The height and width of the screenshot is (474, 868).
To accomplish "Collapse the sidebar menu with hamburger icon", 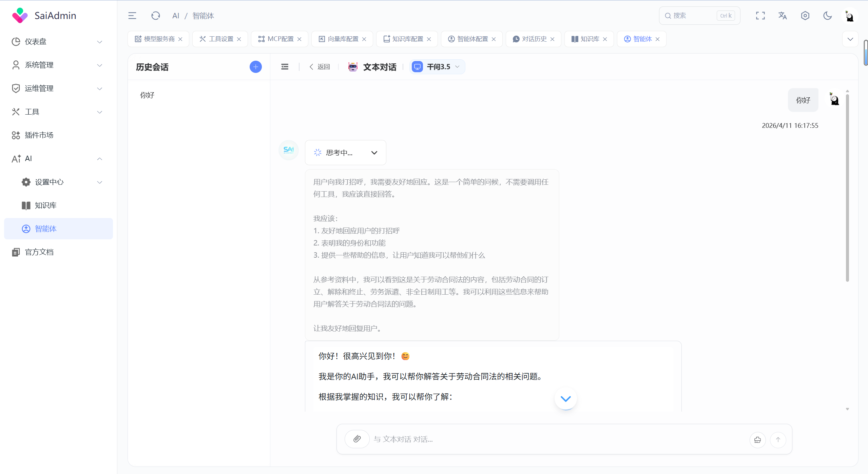I will [x=132, y=16].
